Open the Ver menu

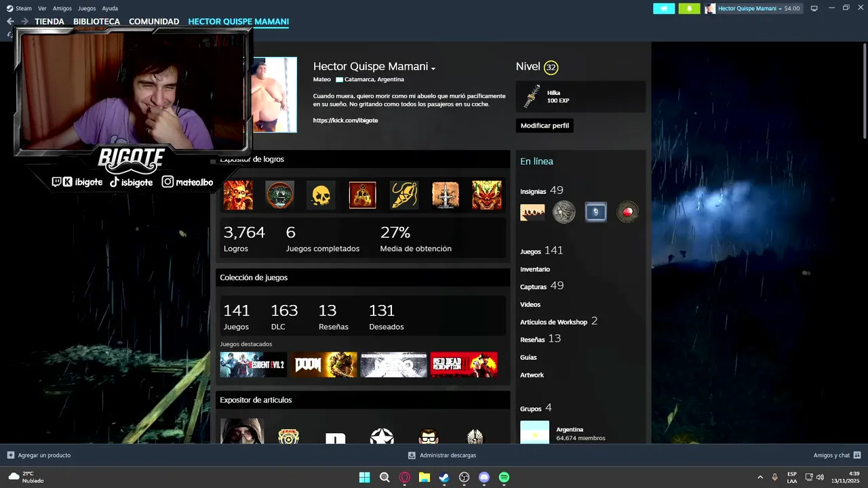[42, 8]
